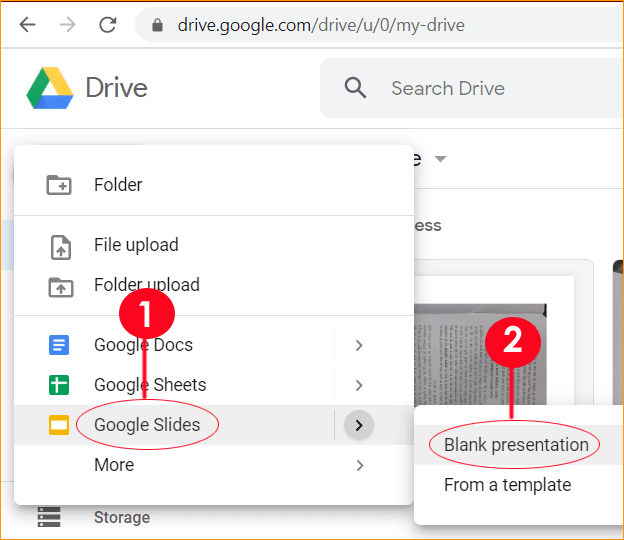Screen dimensions: 624x540
Task: Select From a template
Action: coord(519,485)
